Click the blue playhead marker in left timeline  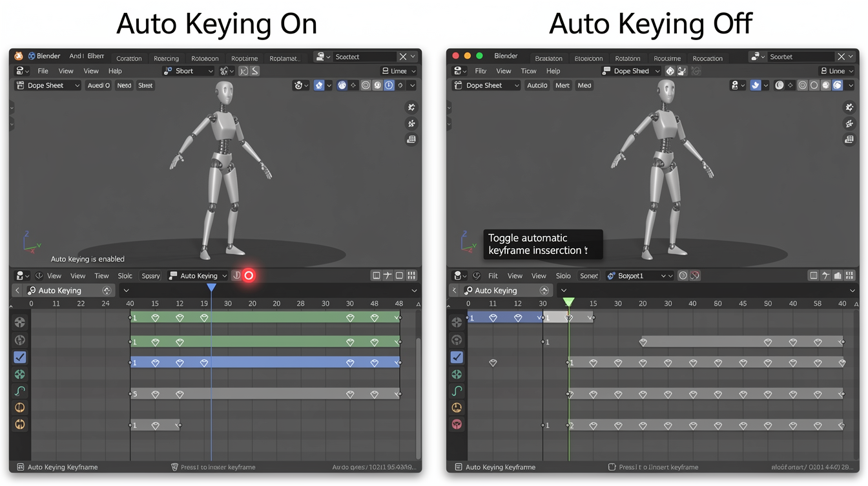coord(211,288)
